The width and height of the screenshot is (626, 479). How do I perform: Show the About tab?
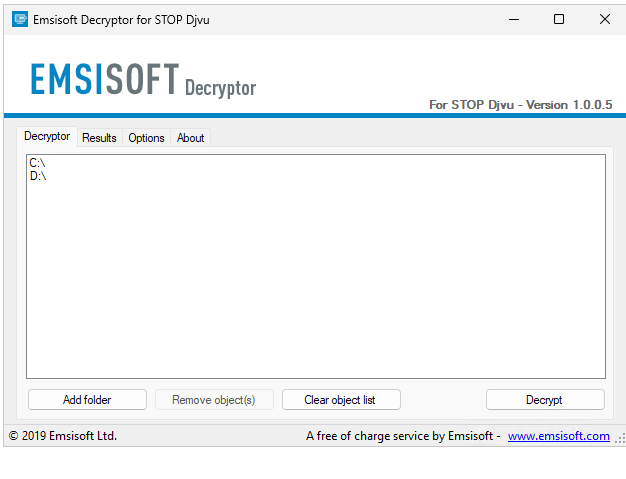click(190, 138)
